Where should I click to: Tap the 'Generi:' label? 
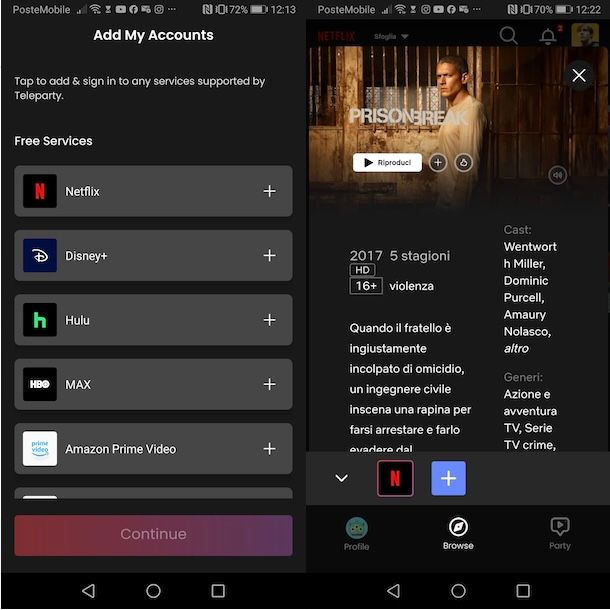point(523,377)
